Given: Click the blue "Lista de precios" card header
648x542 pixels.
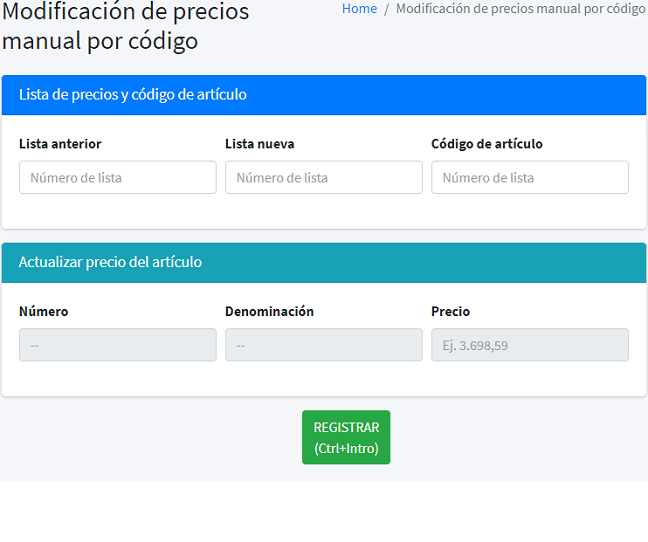Looking at the screenshot, I should pyautogui.click(x=324, y=95).
